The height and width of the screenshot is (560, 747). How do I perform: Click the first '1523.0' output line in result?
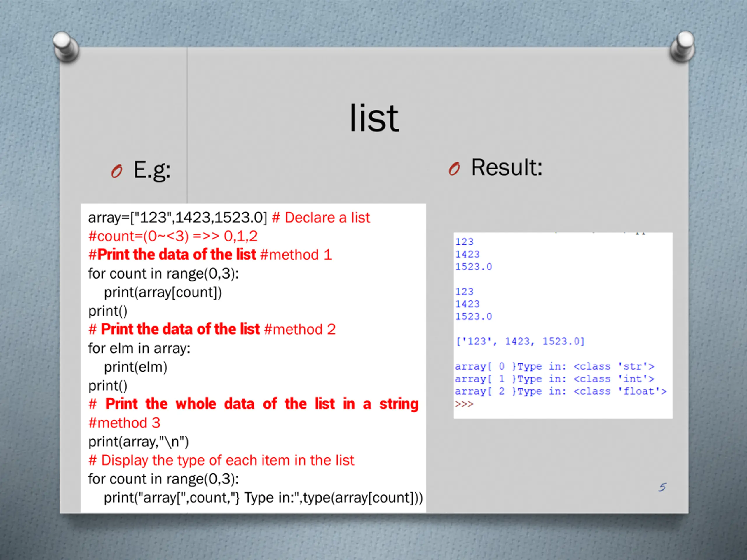click(474, 267)
